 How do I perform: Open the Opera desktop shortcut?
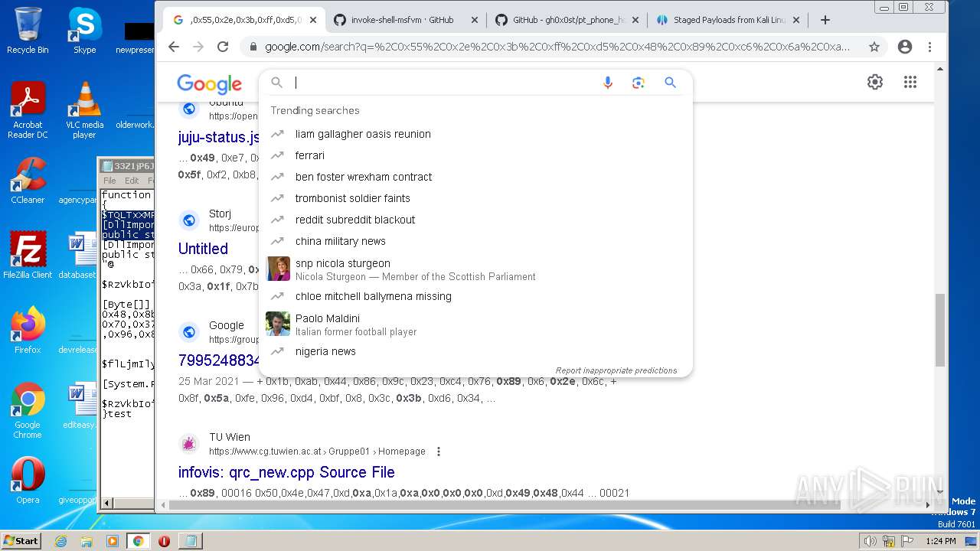tap(28, 481)
